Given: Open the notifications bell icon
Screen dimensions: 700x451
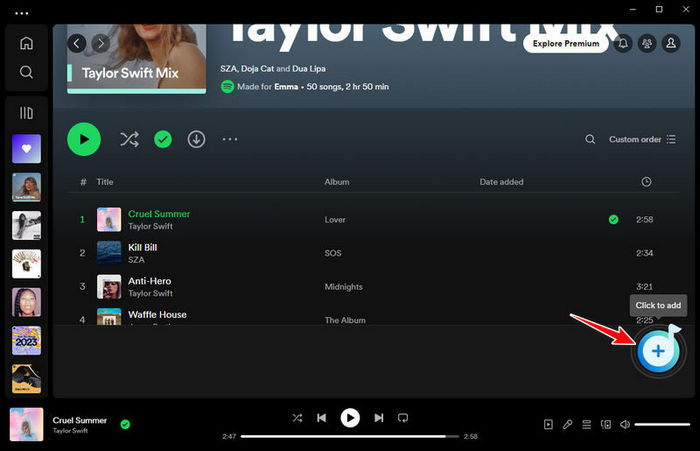Looking at the screenshot, I should pyautogui.click(x=623, y=43).
